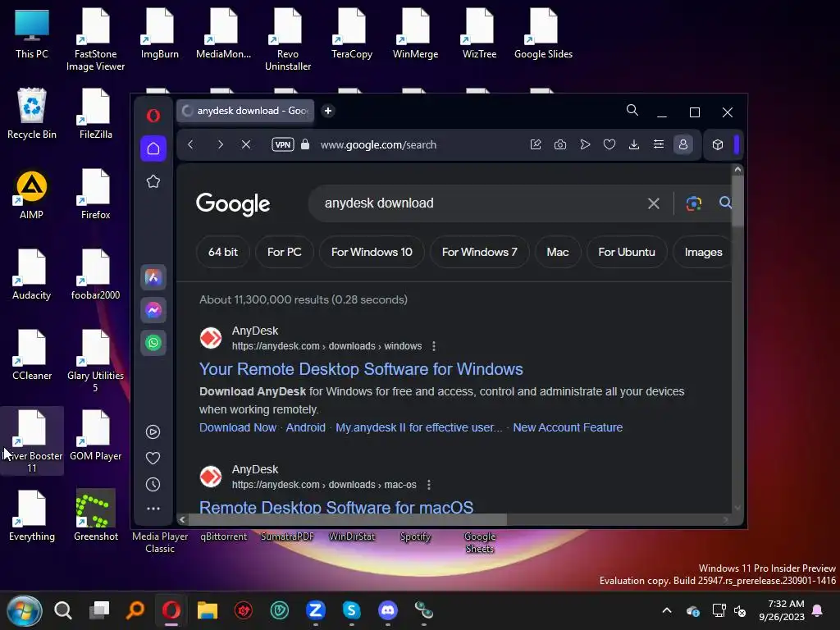Click search tabs magnifier in title bar
The height and width of the screenshot is (630, 840).
632,111
